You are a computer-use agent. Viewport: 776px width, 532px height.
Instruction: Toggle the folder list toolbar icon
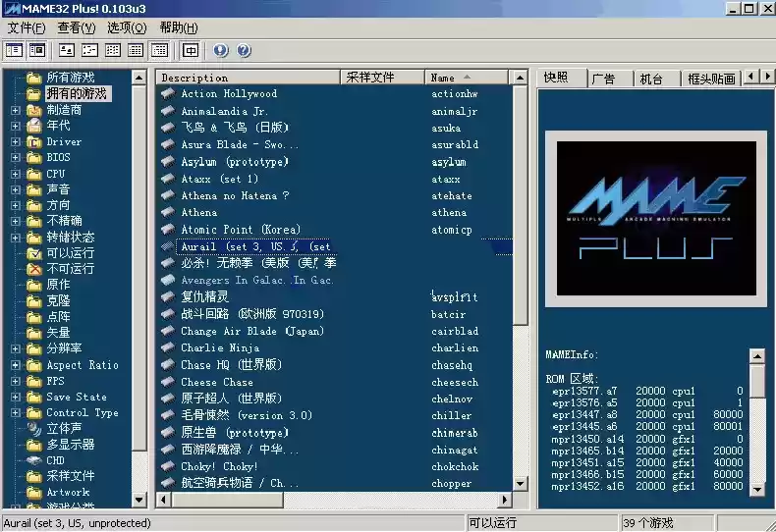tap(14, 50)
